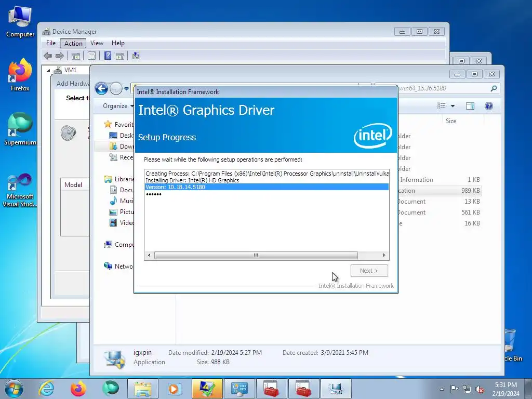Select the Favorites star in navigation pane
This screenshot has width=532, height=399.
108,124
